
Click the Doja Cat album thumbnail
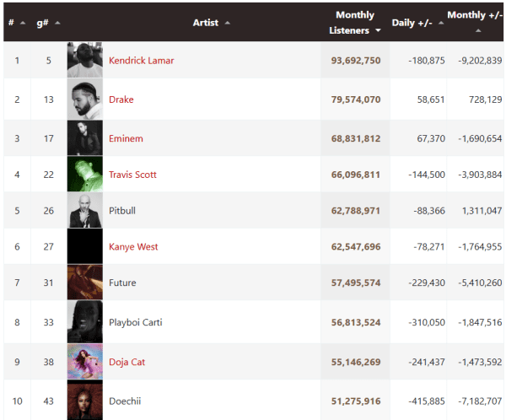pos(85,362)
